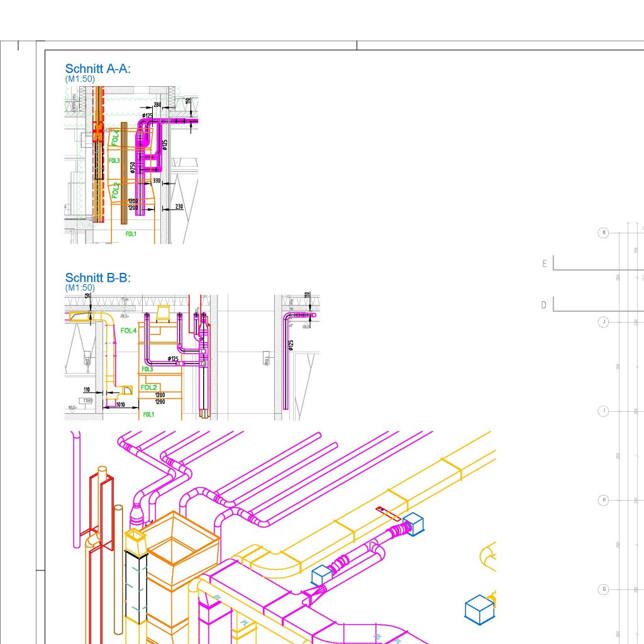Screen dimensions: 644x644
Task: Select the 1010 dimension in Schnitt B-B
Action: (120, 404)
